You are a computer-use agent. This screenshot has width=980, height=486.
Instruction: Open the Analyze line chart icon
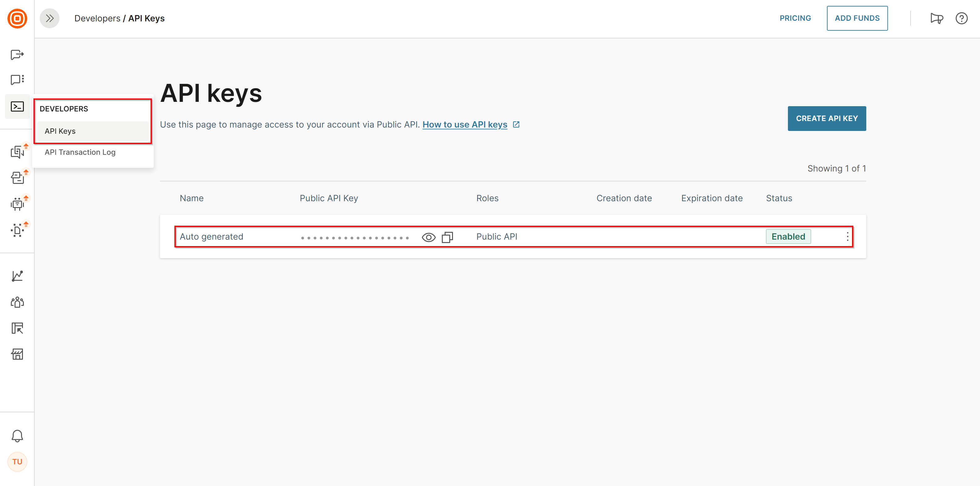(17, 276)
